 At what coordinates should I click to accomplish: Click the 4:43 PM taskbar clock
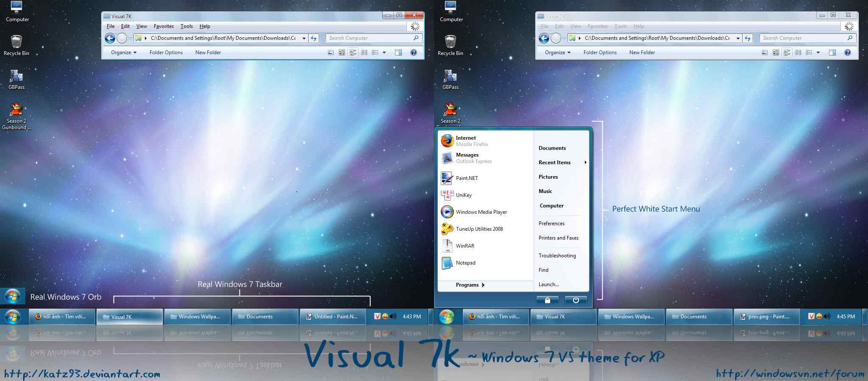412,317
